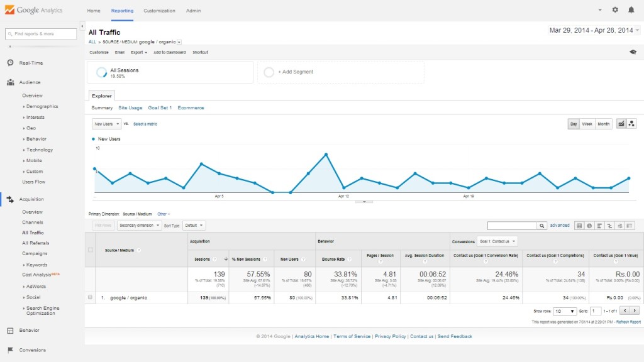
Task: Tick the google / organic row checkbox
Action: click(x=91, y=297)
